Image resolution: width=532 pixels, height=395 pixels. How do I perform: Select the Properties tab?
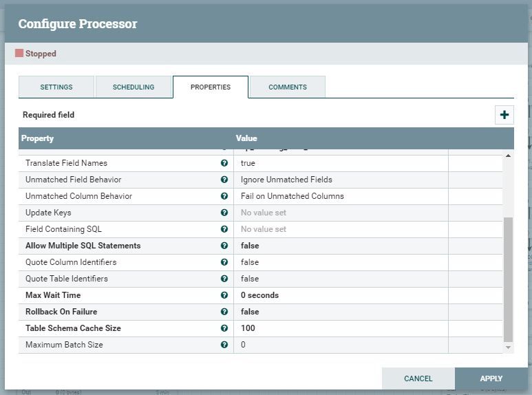click(211, 87)
